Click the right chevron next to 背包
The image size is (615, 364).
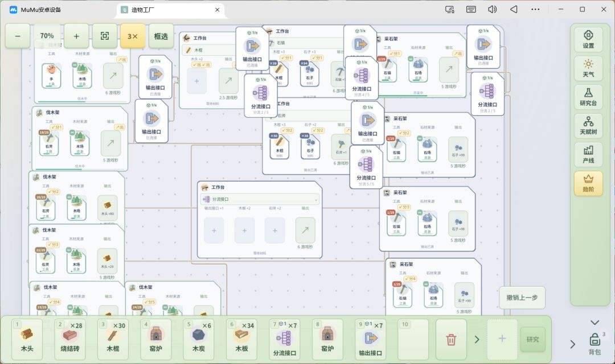point(573,344)
